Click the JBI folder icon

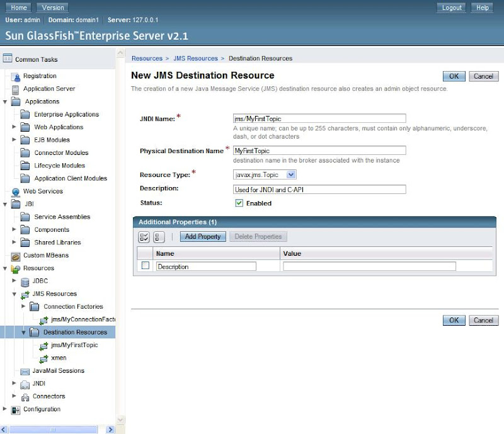[x=15, y=204]
